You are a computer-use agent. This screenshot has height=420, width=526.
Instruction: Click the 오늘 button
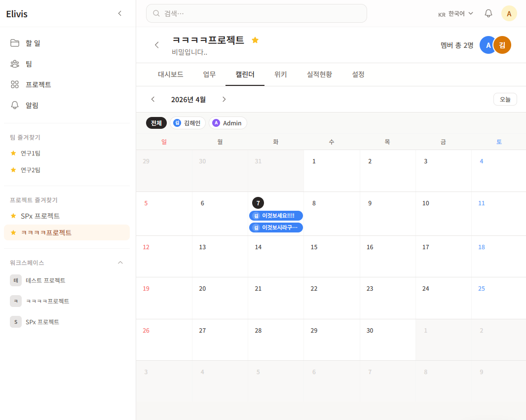tap(505, 99)
